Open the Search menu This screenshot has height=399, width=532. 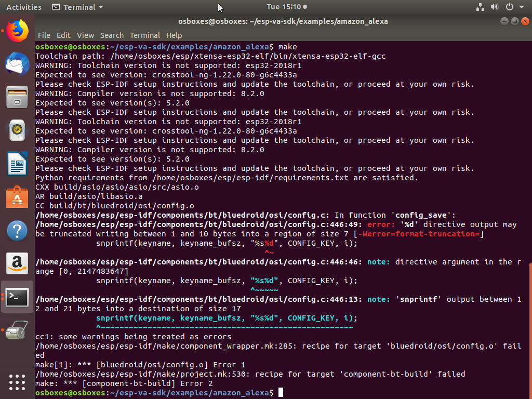point(112,35)
